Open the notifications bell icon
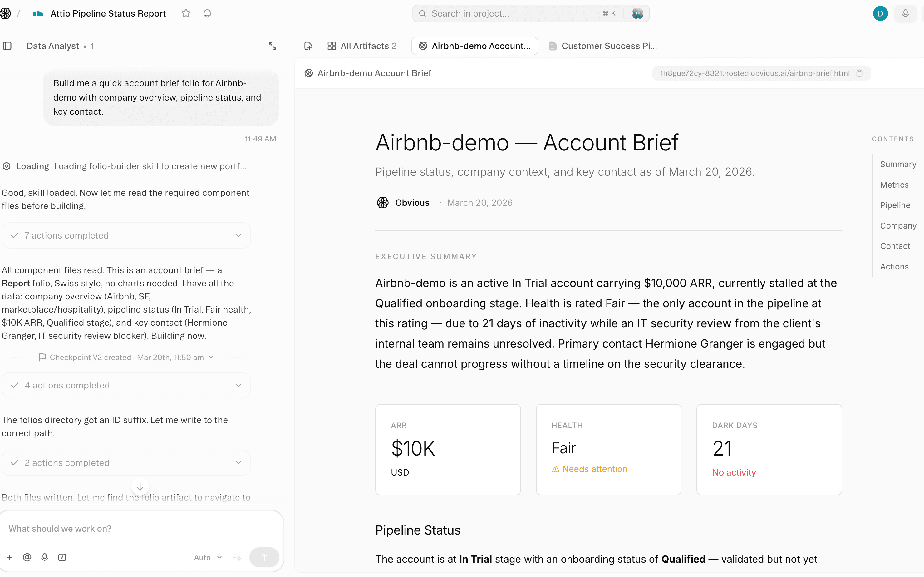 point(207,13)
